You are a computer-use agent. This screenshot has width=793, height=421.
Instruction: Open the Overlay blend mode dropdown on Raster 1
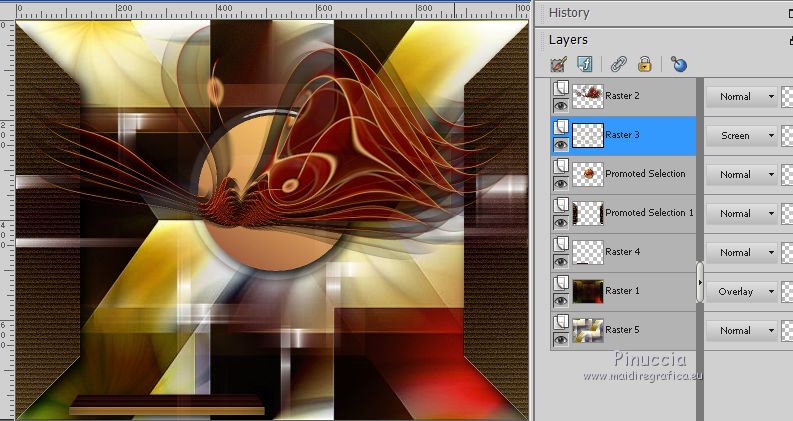click(741, 291)
